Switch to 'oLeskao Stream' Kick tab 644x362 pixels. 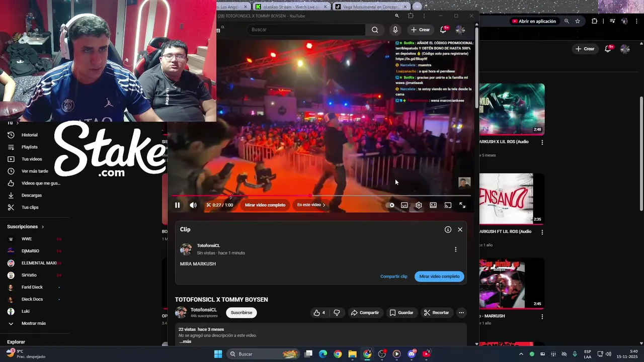tap(291, 7)
